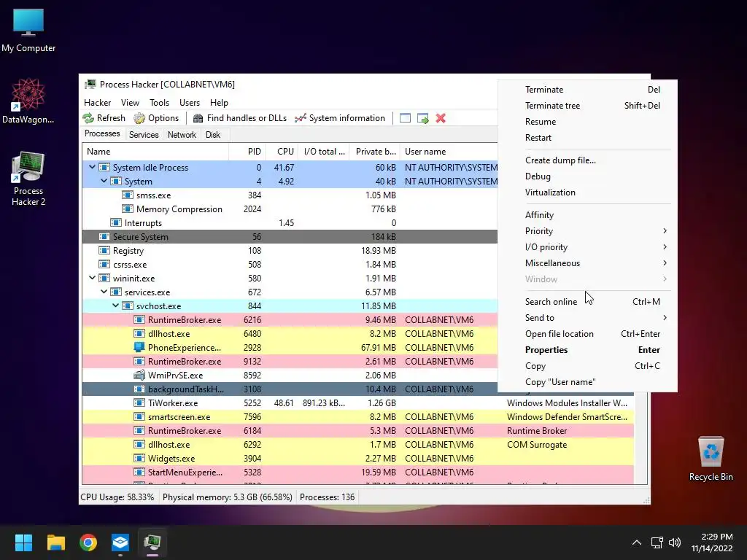Open the View menu
Image resolution: width=747 pixels, height=560 pixels.
[x=130, y=103]
